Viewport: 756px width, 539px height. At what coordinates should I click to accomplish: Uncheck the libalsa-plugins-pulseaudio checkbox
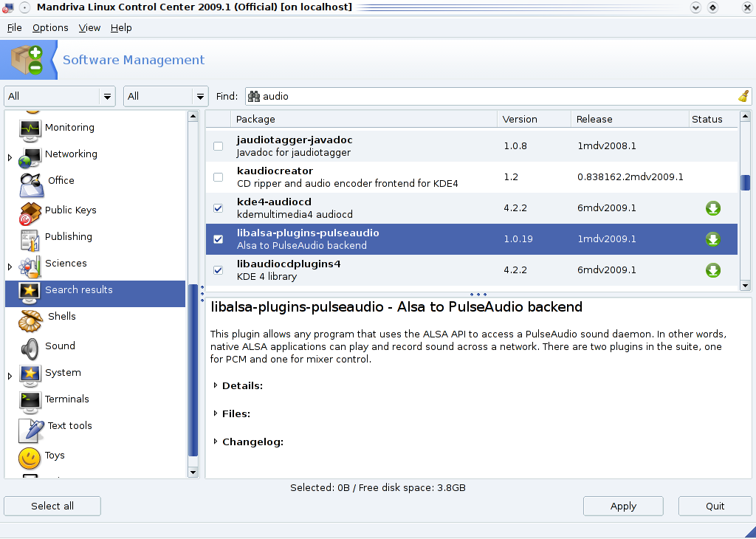[x=218, y=239]
